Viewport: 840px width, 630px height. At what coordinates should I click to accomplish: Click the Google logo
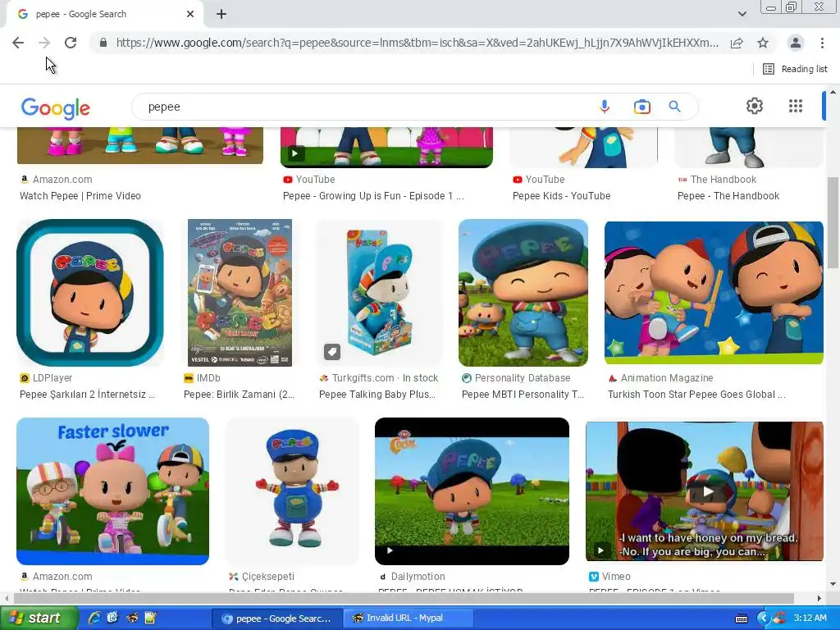56,108
